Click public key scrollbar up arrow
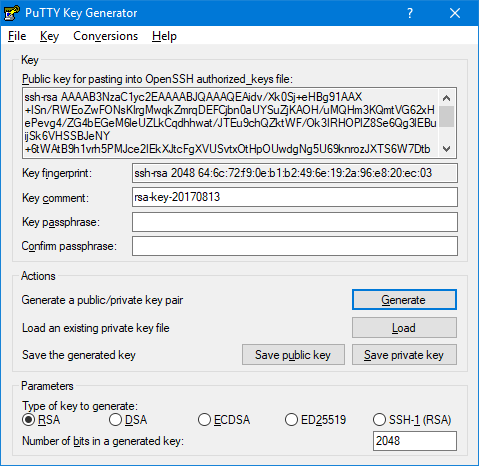 (447, 98)
